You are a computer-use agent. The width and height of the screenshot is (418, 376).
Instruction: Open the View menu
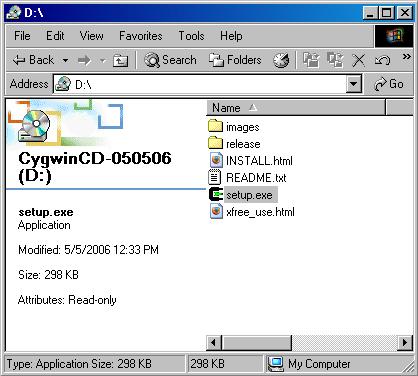click(x=91, y=36)
